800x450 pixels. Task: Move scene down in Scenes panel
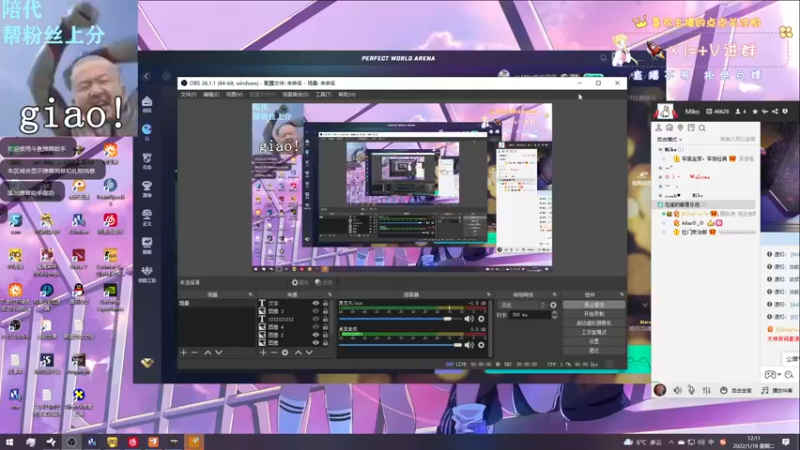click(219, 353)
